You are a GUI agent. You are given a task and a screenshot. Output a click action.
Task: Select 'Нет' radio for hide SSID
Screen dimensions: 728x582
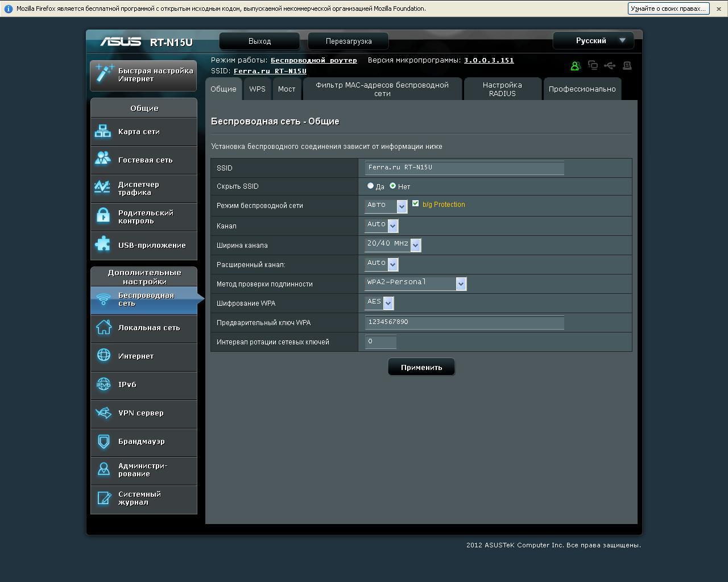pyautogui.click(x=392, y=186)
